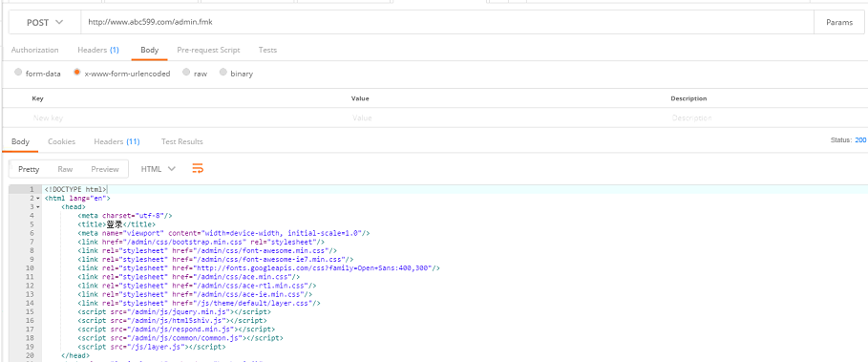Select the form-data radio button

19,73
